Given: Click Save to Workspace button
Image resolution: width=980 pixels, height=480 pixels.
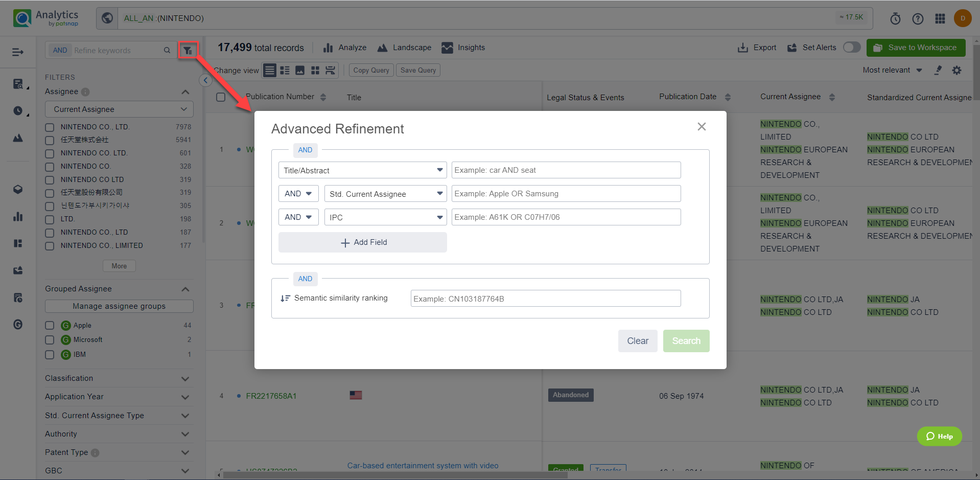Looking at the screenshot, I should [x=916, y=48].
